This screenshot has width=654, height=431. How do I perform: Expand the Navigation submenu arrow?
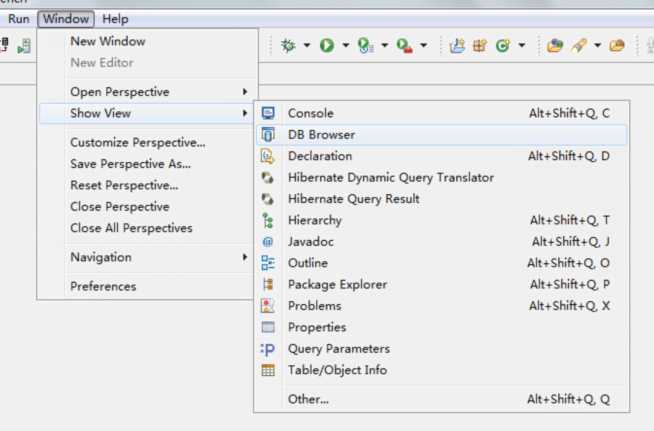click(x=245, y=257)
